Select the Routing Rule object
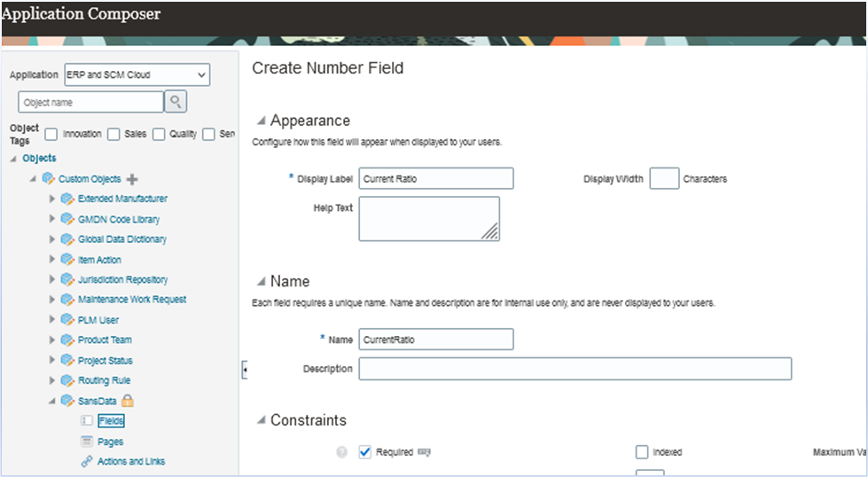Image resolution: width=868 pixels, height=477 pixels. [x=104, y=380]
